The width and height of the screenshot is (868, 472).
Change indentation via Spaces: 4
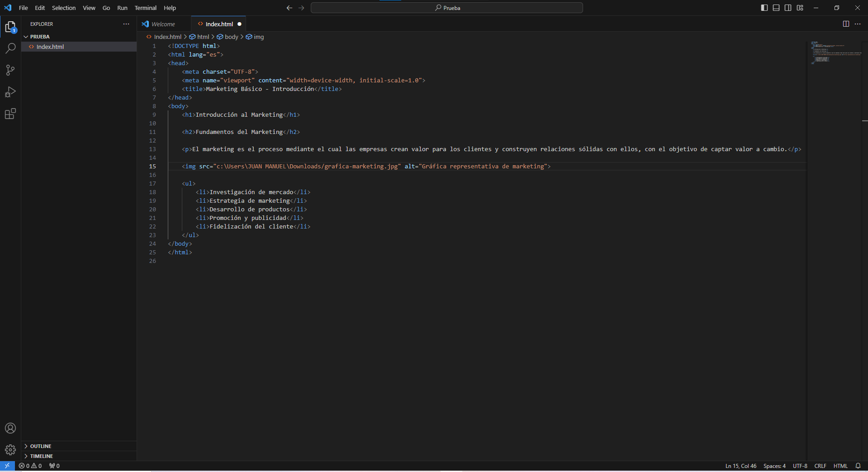774,466
